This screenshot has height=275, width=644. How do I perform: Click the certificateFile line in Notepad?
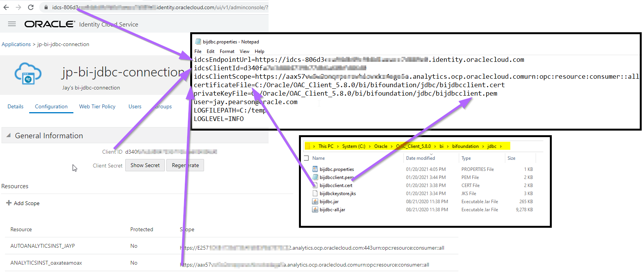[x=349, y=85]
